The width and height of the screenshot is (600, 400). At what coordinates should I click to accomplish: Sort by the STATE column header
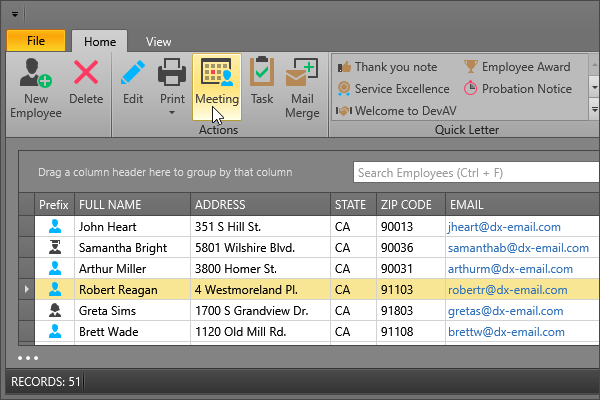point(353,205)
